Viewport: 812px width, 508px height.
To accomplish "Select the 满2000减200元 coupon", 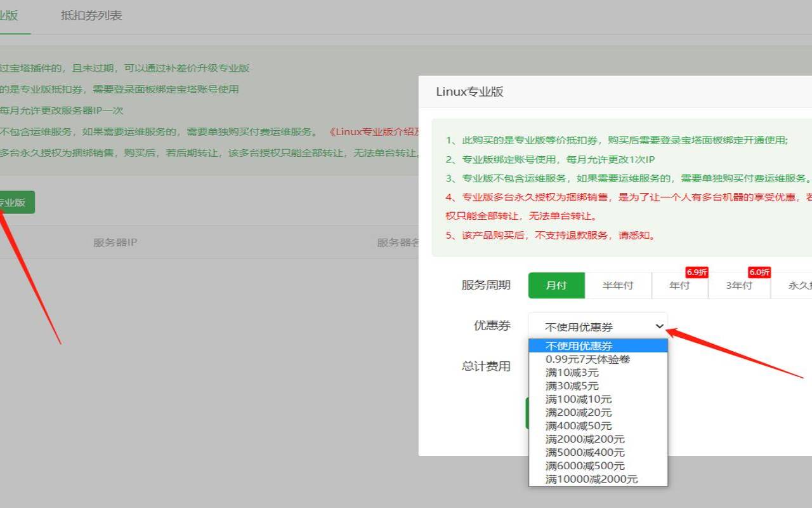I will tap(598, 439).
